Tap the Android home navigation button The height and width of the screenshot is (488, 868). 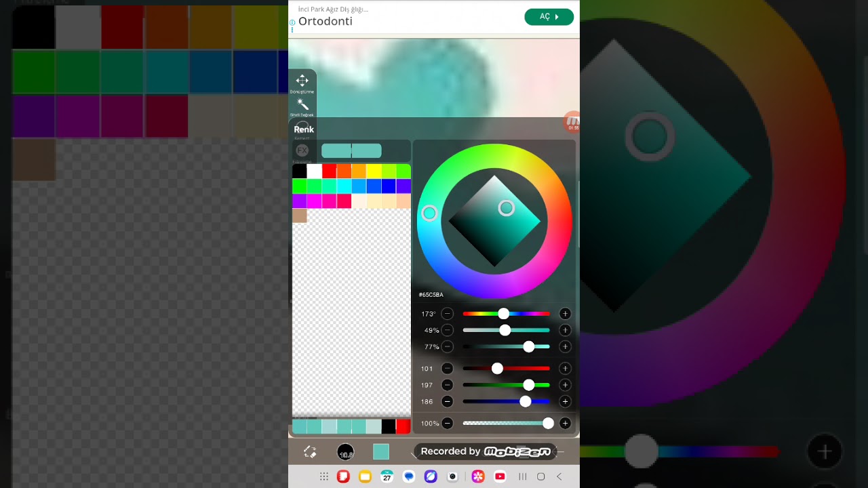coord(540,476)
